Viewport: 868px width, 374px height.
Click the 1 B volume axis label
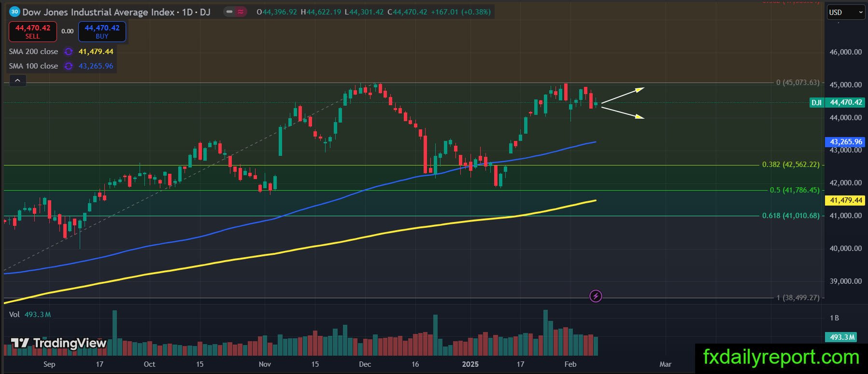834,318
